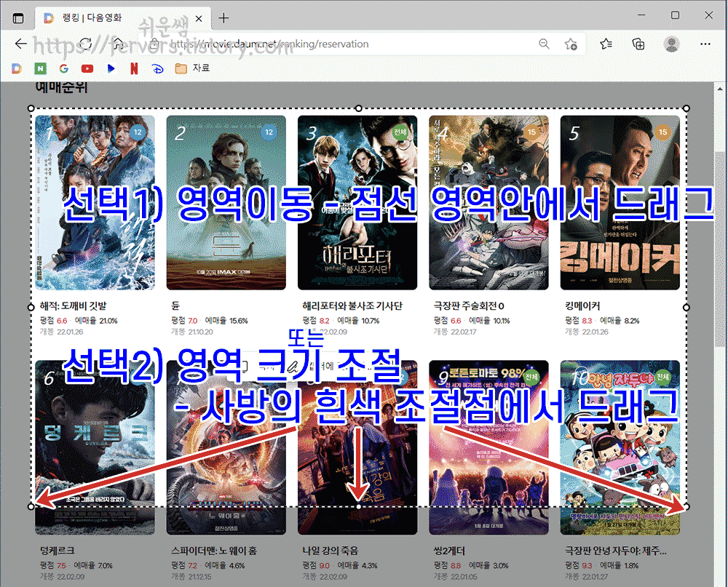The height and width of the screenshot is (587, 728).
Task: Click 평점 9.0 under 나일 강의 죽음
Action: coord(316,566)
